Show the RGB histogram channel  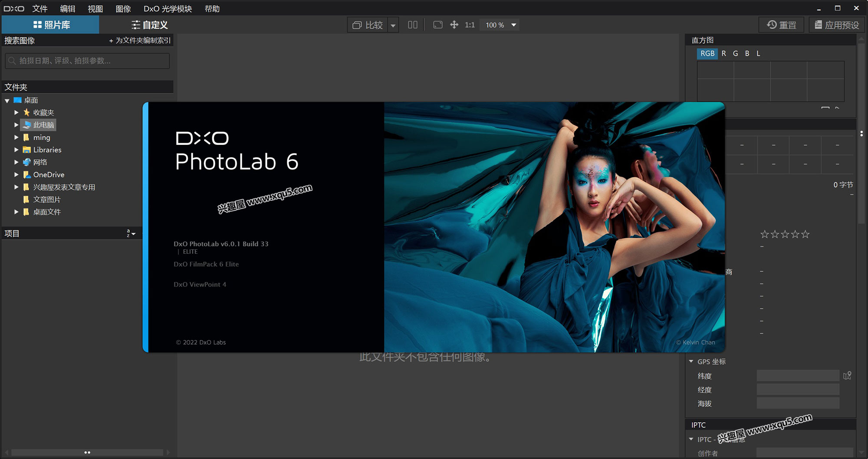coord(707,53)
